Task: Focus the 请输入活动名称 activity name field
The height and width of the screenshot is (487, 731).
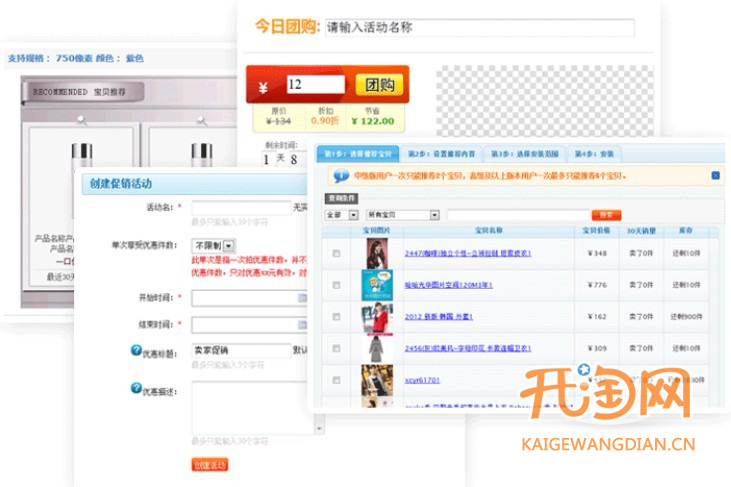Action: point(479,27)
